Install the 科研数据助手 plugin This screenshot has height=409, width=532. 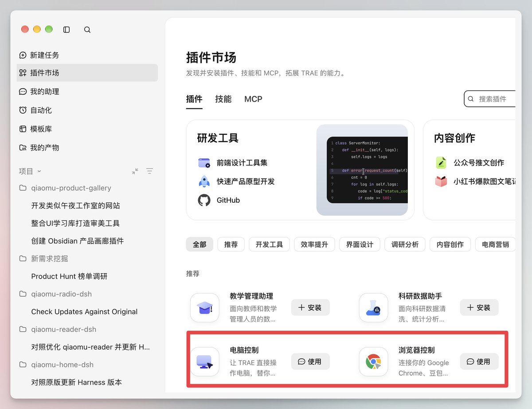tap(479, 307)
